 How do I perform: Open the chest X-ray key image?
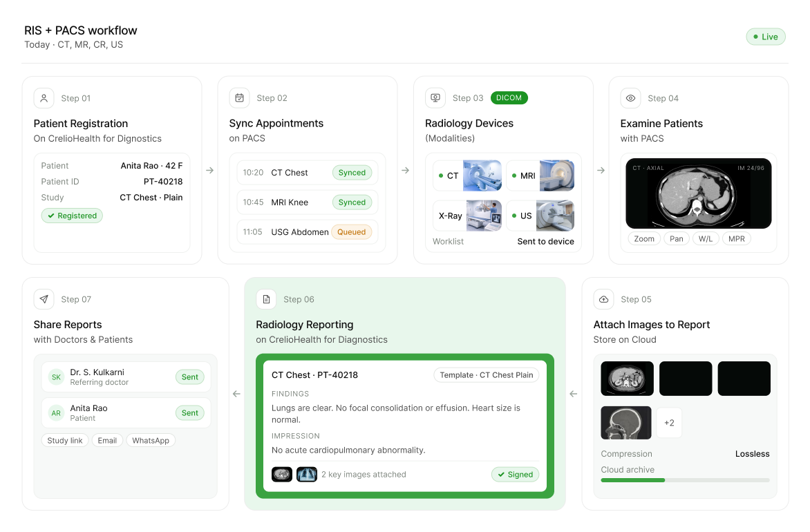tap(307, 474)
